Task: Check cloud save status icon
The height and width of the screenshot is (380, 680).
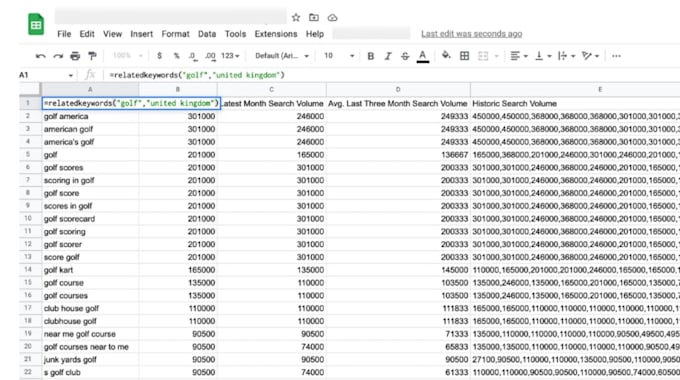Action: point(332,18)
